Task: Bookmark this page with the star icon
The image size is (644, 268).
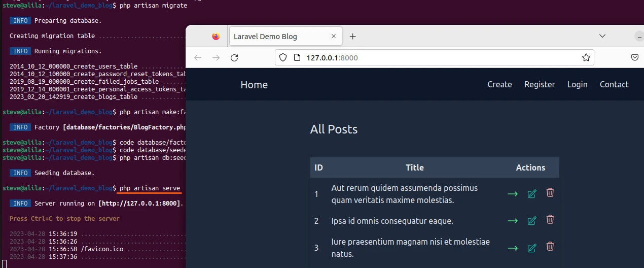Action: point(586,58)
